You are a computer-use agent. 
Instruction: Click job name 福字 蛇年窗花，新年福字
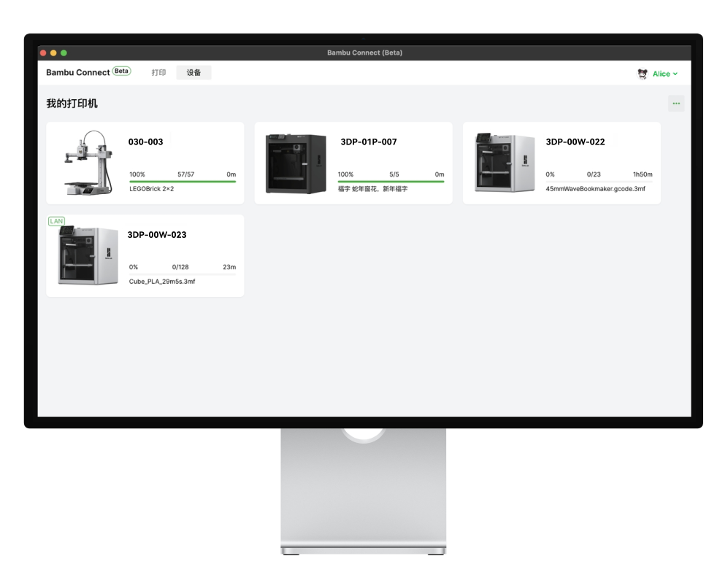[373, 189]
